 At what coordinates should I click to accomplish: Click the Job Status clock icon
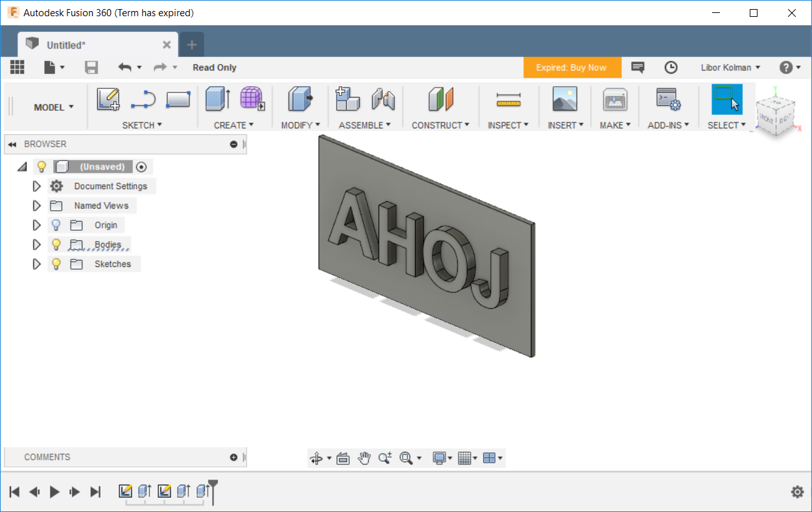click(x=671, y=67)
